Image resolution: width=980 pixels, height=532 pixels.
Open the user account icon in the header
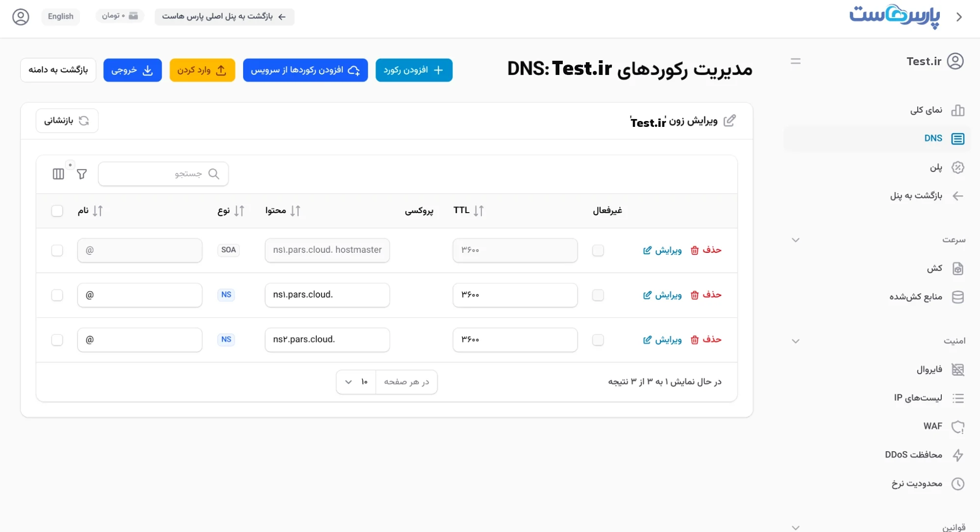coord(21,17)
